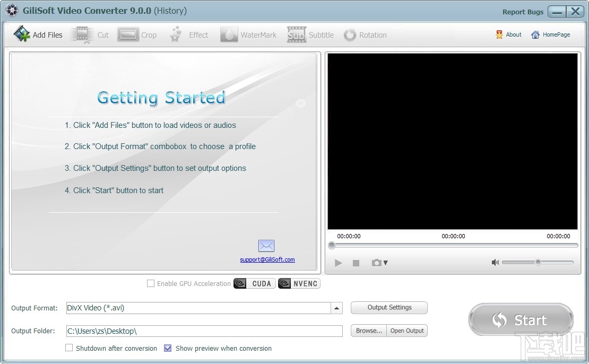This screenshot has height=364, width=589.
Task: Disable Show preview when conversion
Action: click(x=168, y=348)
